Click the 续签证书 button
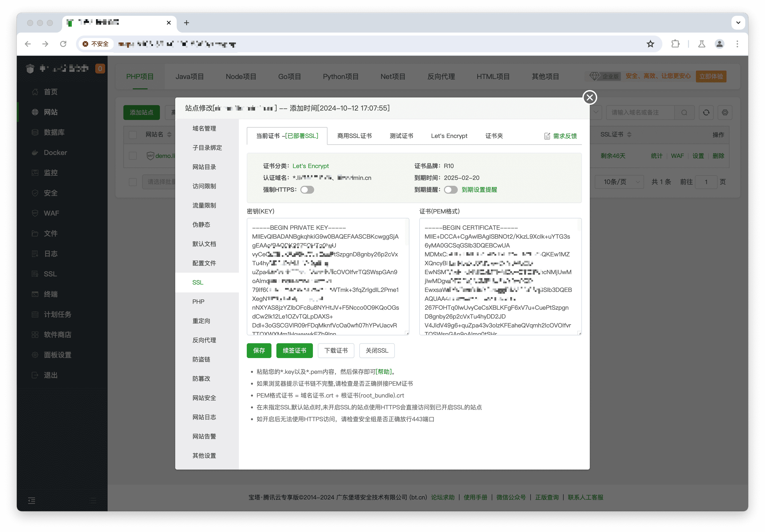The width and height of the screenshot is (765, 532). tap(294, 351)
